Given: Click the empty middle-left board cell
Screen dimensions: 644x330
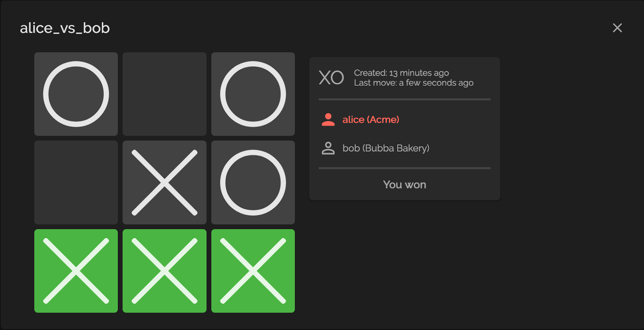Looking at the screenshot, I should (76, 183).
